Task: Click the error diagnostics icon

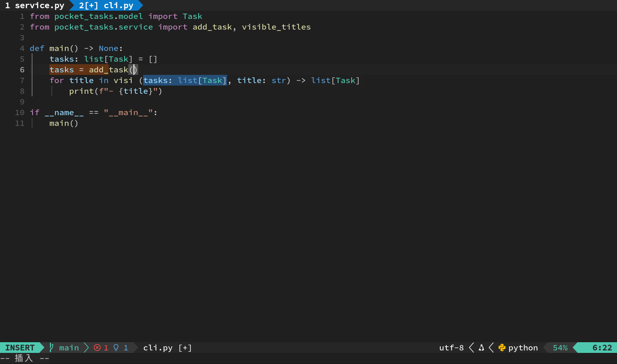Action: [97, 348]
